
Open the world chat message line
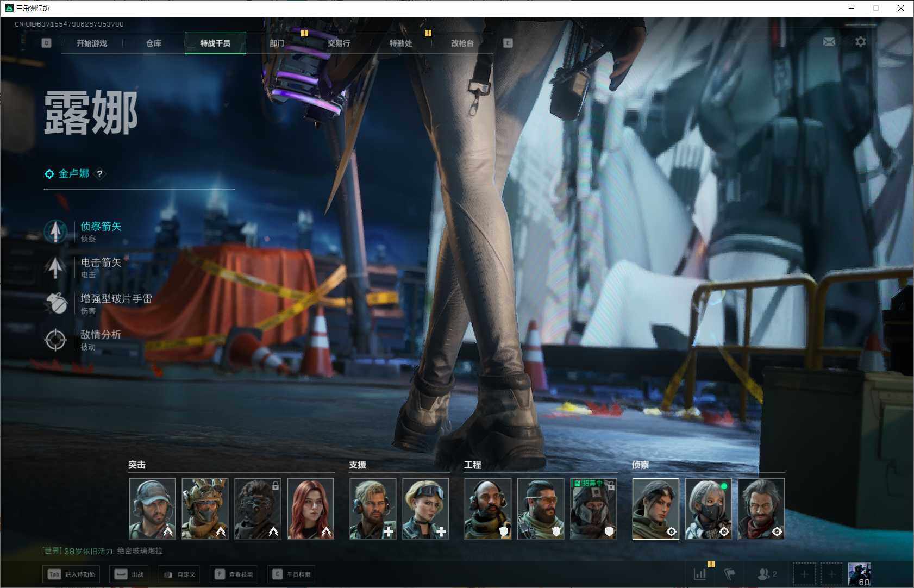click(x=103, y=551)
